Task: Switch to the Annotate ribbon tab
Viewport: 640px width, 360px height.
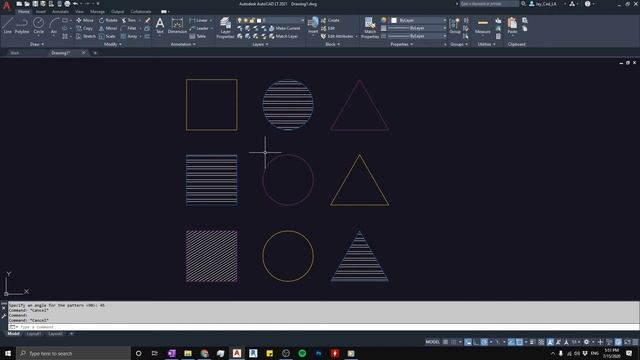Action: pos(60,12)
